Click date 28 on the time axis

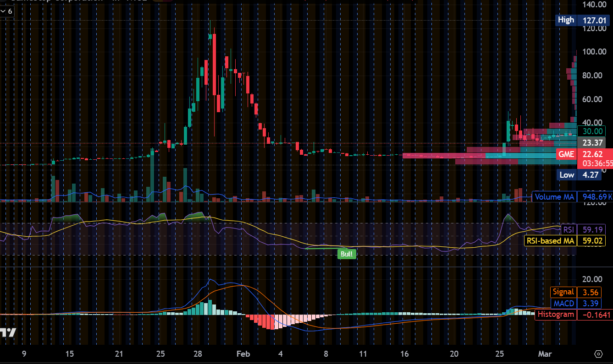click(198, 354)
